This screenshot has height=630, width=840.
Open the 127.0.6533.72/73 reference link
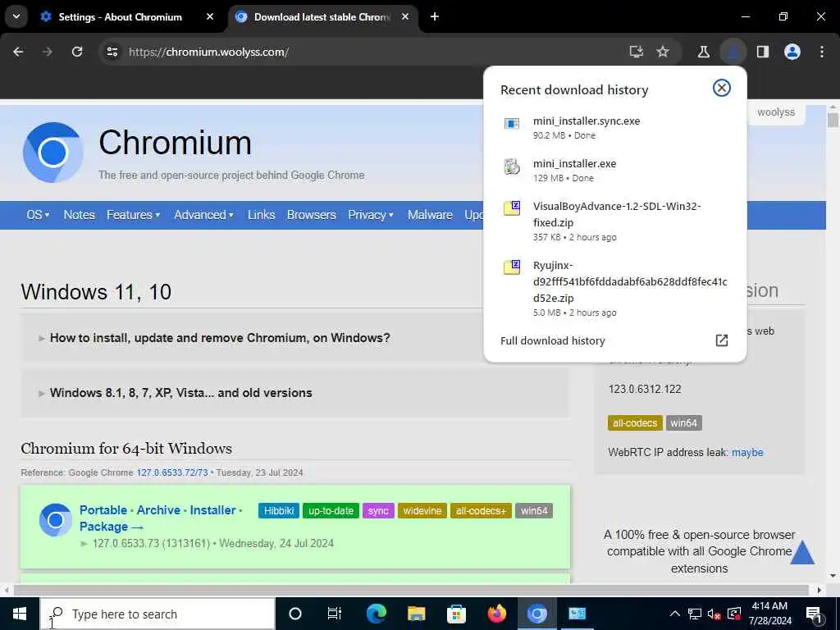coord(172,472)
